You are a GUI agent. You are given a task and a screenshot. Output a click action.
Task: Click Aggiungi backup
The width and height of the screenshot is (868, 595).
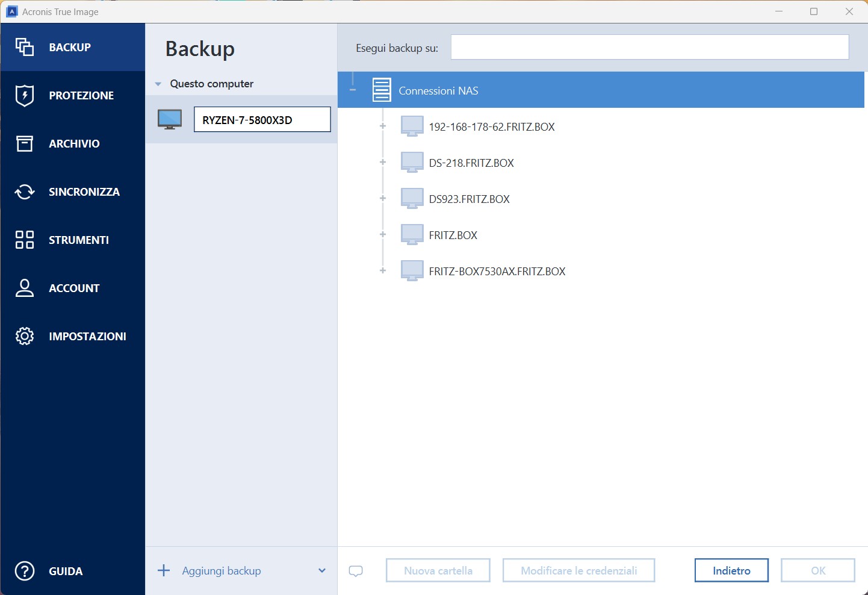click(221, 571)
